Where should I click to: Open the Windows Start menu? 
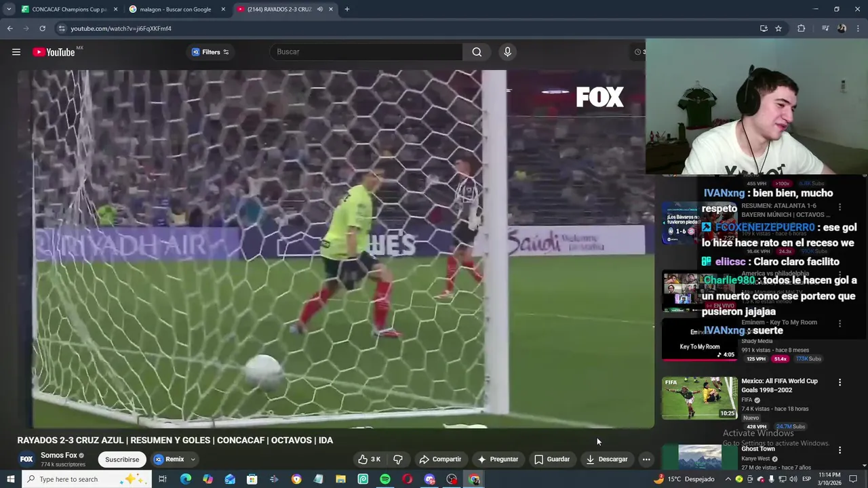[x=10, y=479]
